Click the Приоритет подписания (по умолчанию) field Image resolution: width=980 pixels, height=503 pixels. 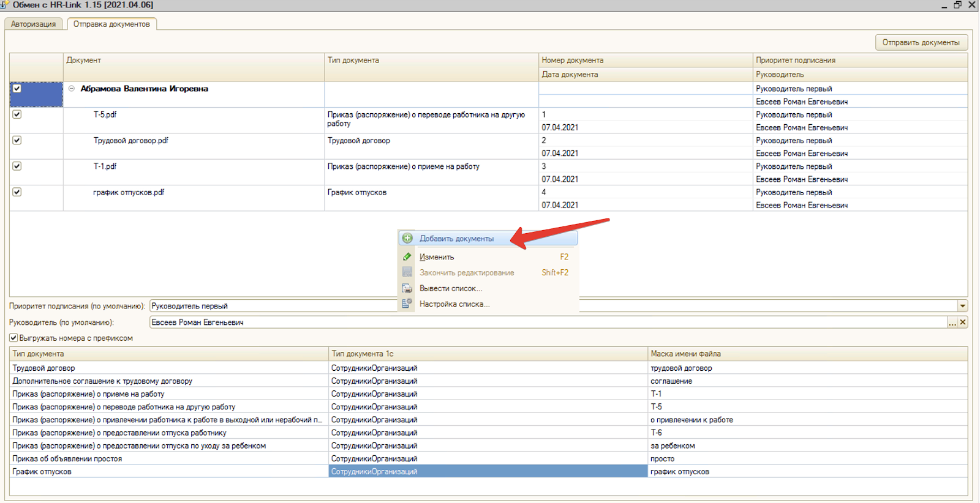tap(554, 305)
